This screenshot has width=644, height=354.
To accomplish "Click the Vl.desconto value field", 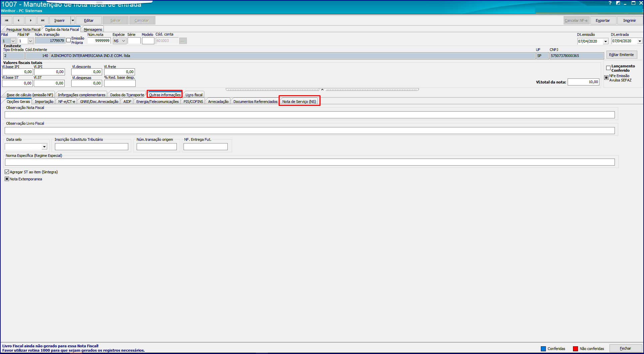I will click(x=87, y=72).
